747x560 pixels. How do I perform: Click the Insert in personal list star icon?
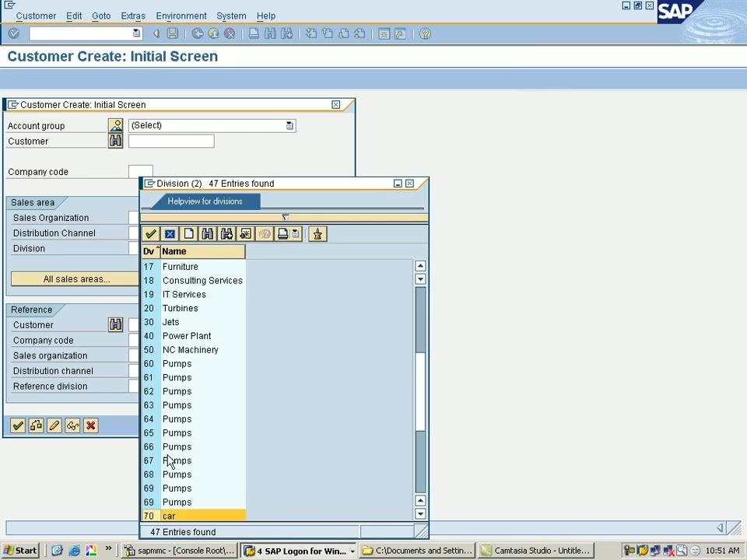click(245, 234)
